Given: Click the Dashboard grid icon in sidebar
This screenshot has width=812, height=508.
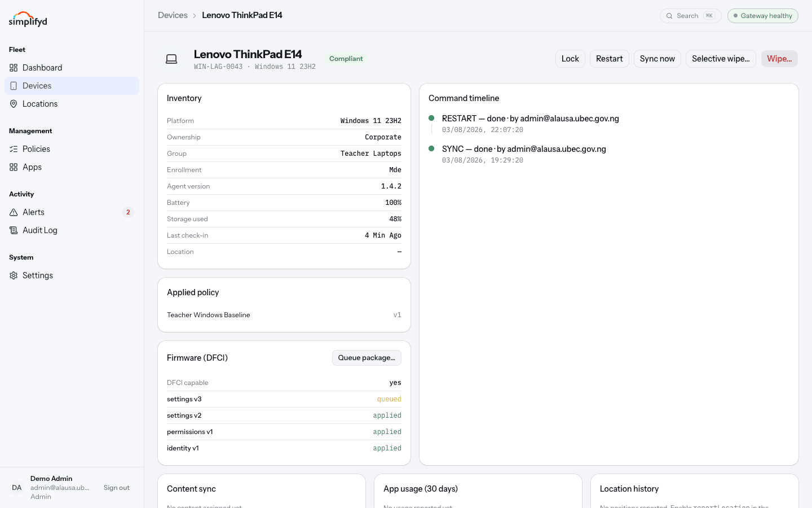Looking at the screenshot, I should [14, 68].
